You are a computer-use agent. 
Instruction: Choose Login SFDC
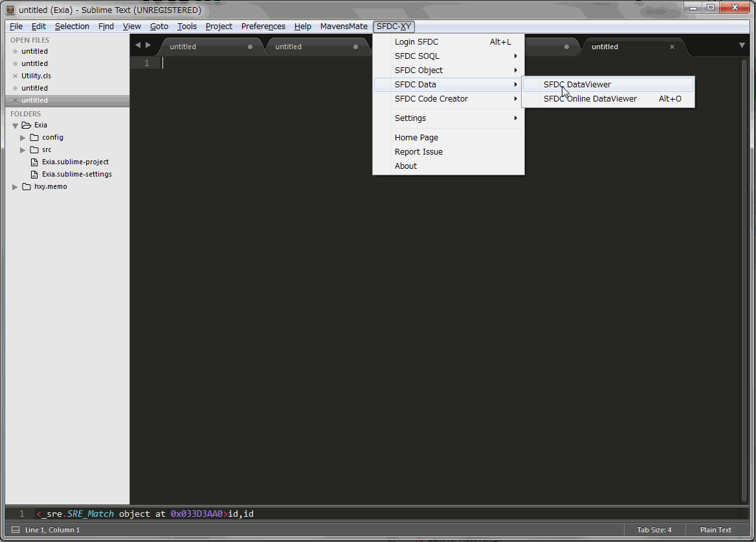449,42
